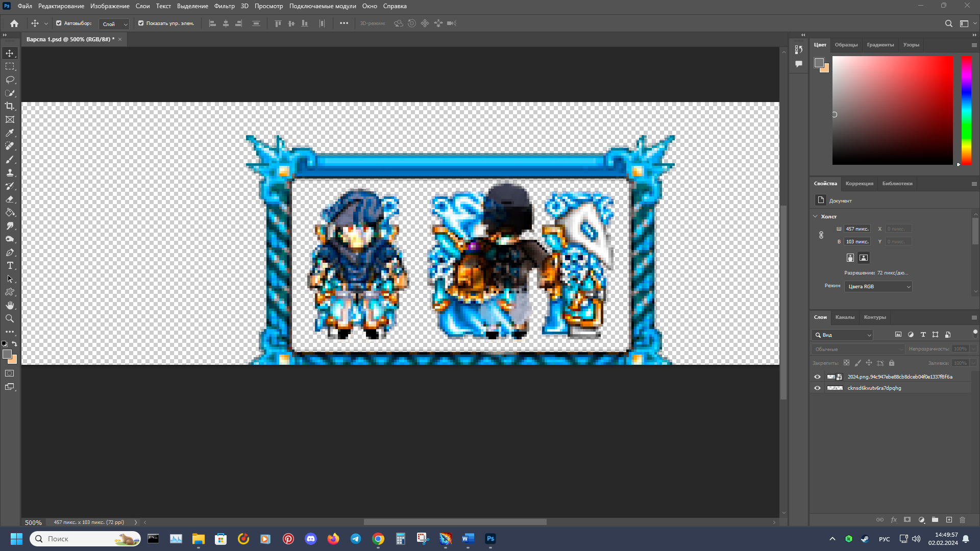Pick a color in the color field

pyautogui.click(x=892, y=110)
